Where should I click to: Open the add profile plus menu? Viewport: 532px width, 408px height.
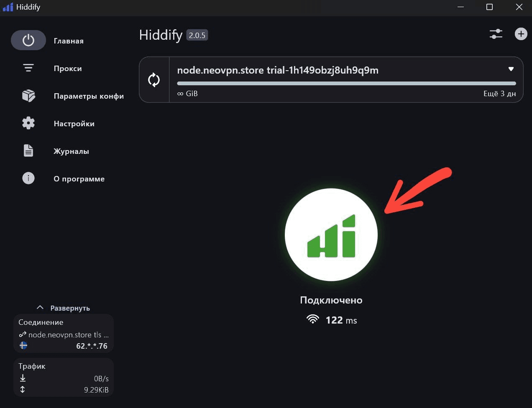pos(521,34)
